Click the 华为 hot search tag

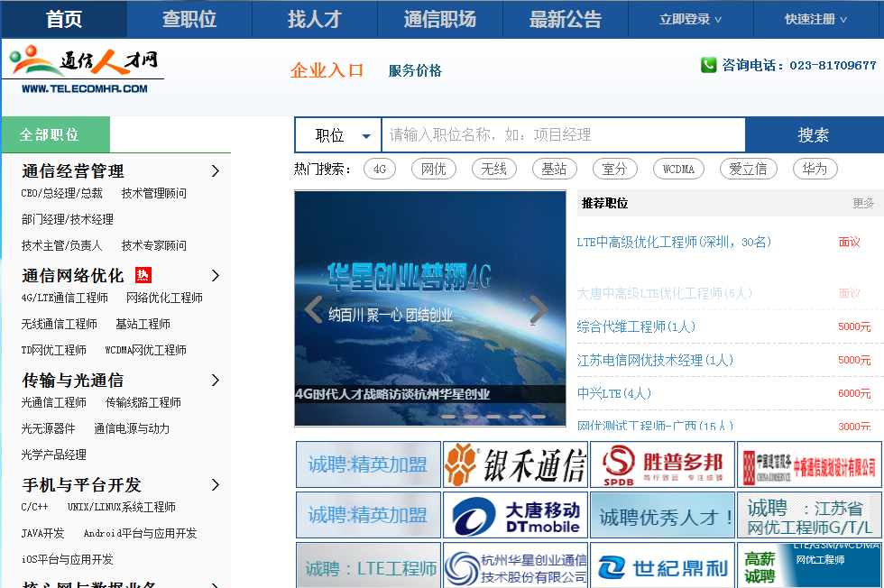(815, 169)
